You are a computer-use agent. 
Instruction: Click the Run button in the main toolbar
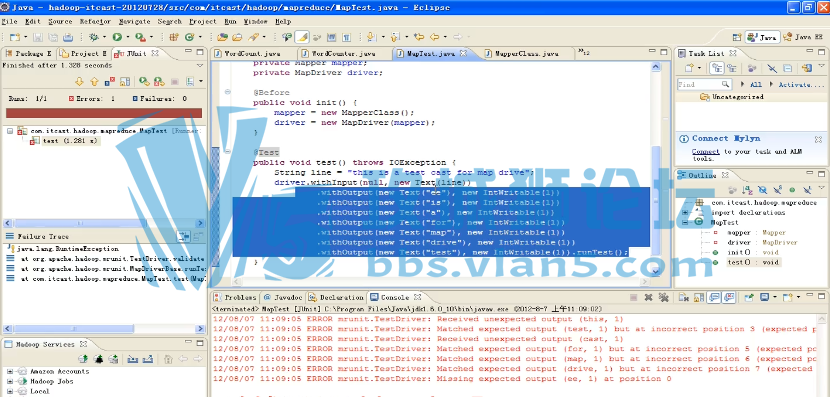[118, 37]
